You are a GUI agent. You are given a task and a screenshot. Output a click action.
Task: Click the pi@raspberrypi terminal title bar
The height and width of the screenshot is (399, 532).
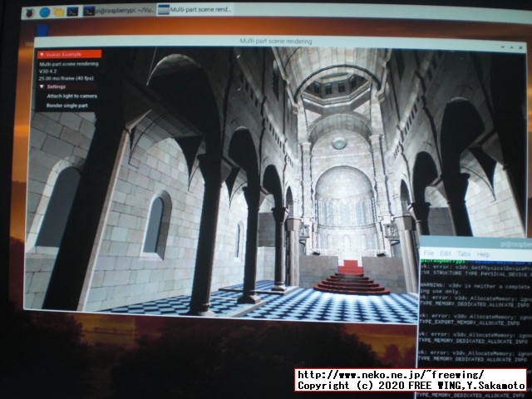(x=475, y=243)
